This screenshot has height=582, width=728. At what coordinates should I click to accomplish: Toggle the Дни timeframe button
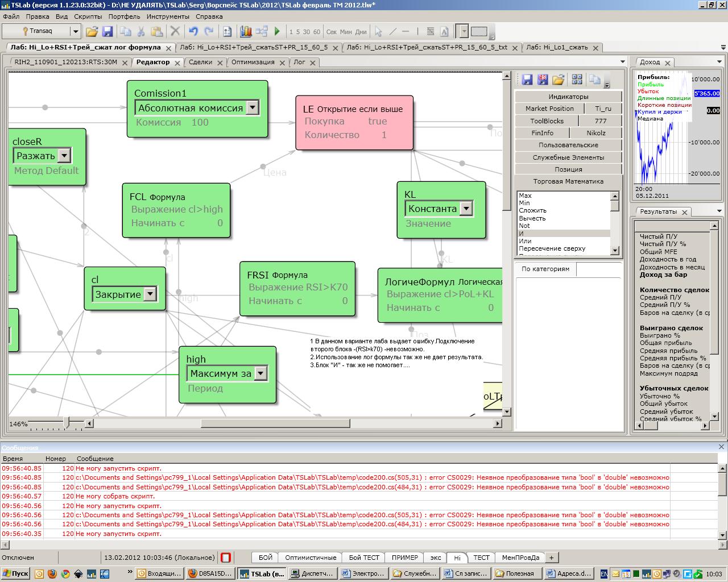click(x=361, y=32)
